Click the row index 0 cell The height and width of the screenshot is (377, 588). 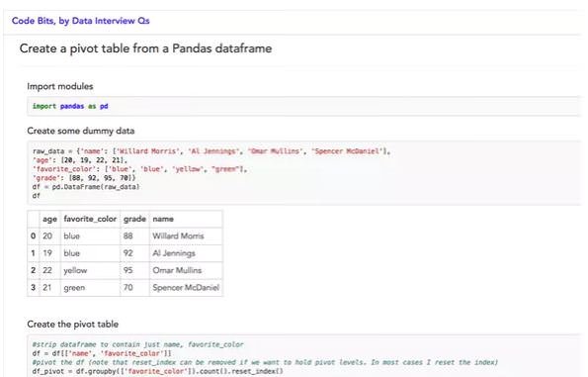(34, 236)
